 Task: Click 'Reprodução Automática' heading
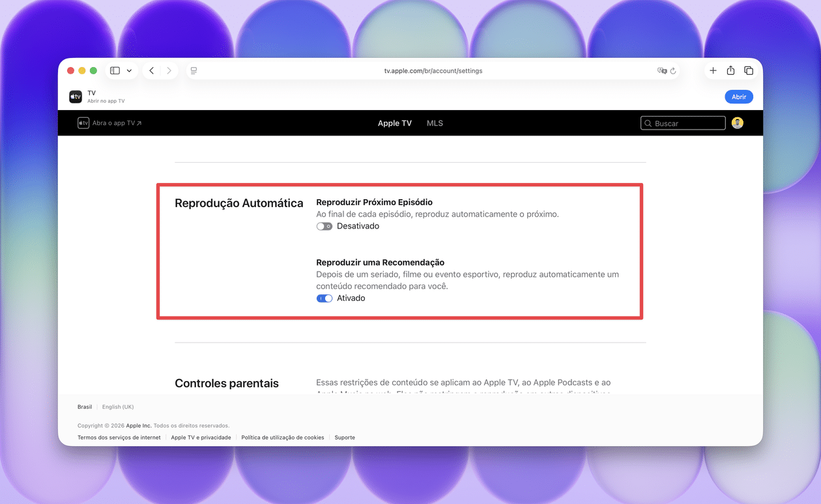[x=239, y=203]
